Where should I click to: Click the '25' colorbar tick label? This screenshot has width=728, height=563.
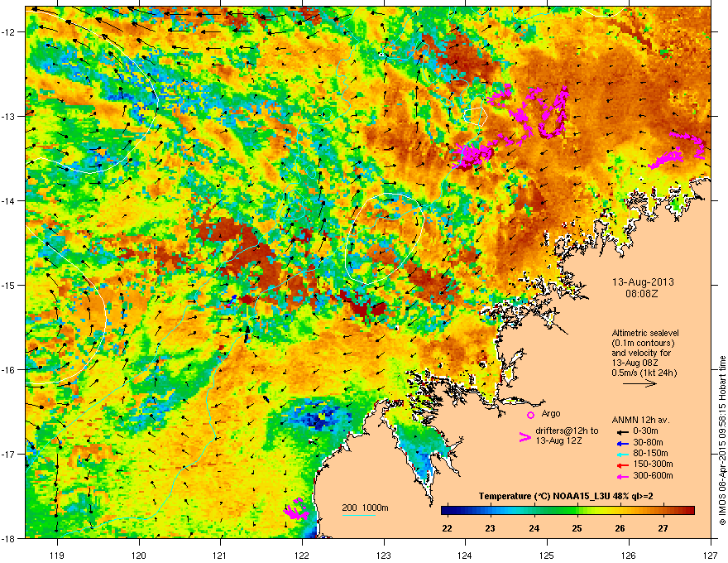click(x=577, y=528)
